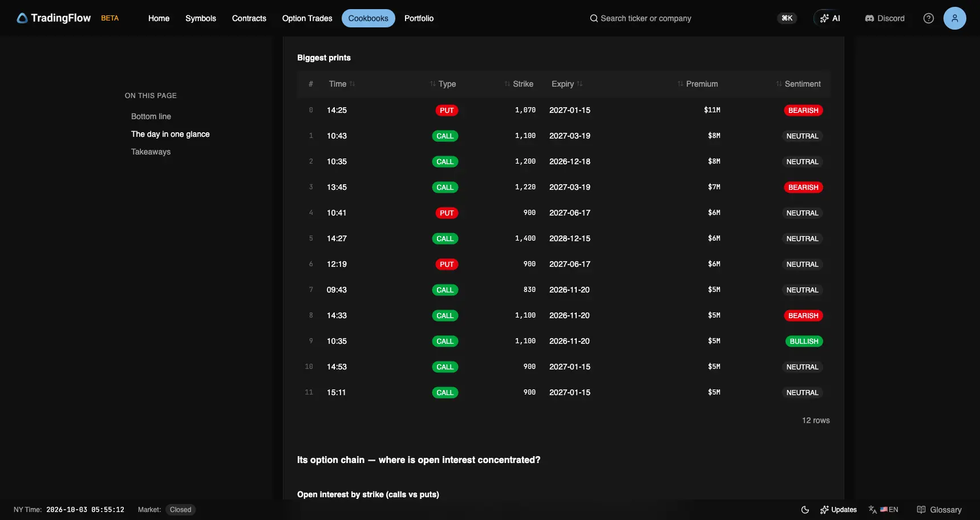Toggle dark mode moon icon
The image size is (980, 520).
click(805, 510)
